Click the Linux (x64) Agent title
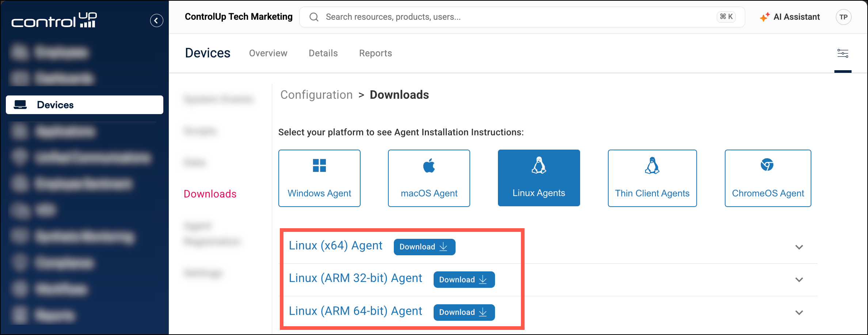Viewport: 868px width, 335px height. click(x=335, y=246)
